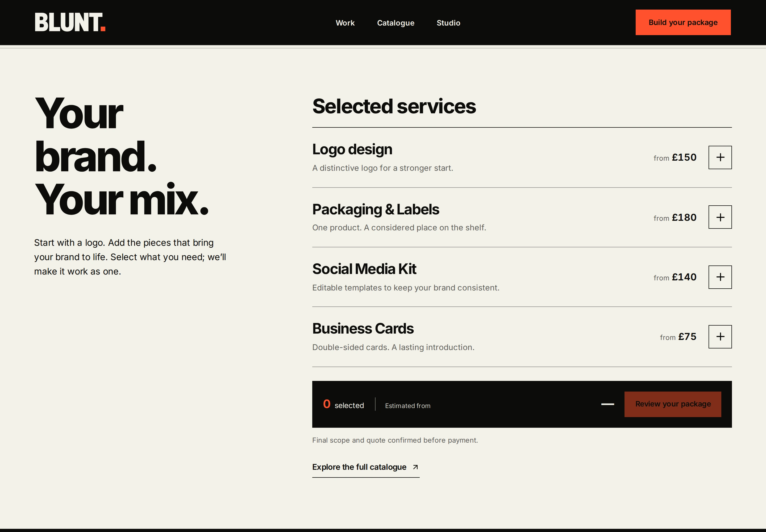
Task: Click the Selected services heading
Action: pos(394,107)
